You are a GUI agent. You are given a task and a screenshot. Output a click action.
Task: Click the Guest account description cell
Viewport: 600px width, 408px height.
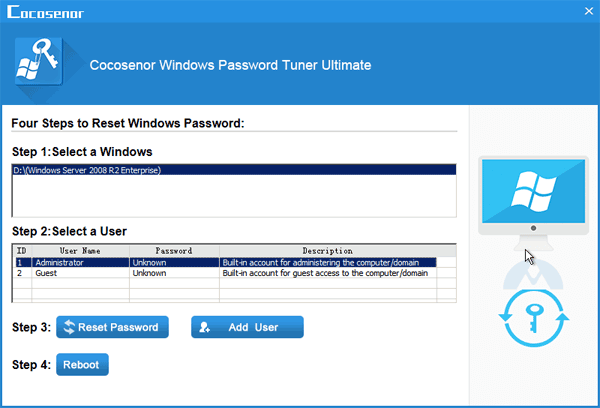pos(328,273)
